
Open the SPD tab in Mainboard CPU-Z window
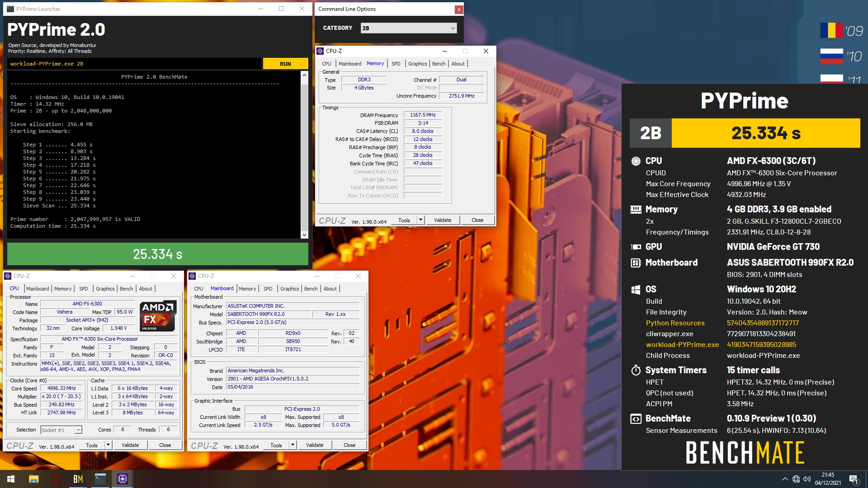268,289
